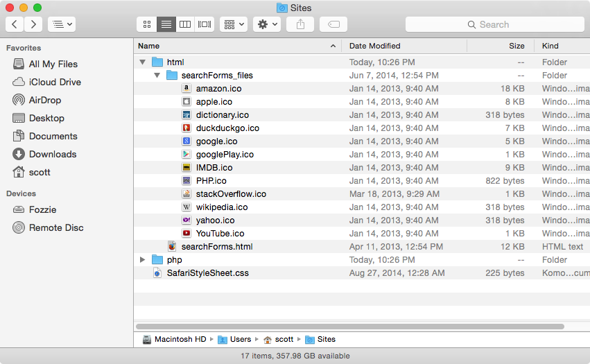Select the SafariStyleSheet.css file icon

[x=157, y=273]
